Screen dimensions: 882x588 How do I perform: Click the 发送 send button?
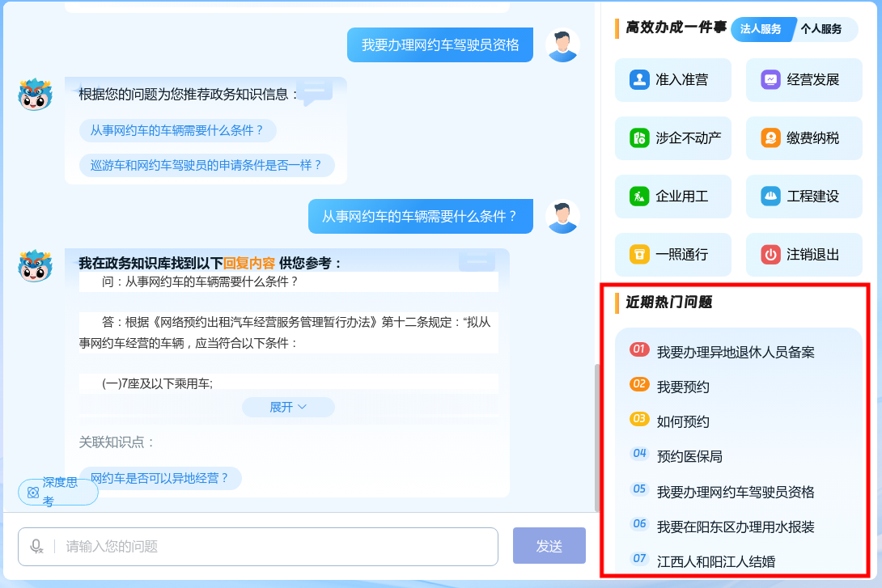(x=549, y=546)
